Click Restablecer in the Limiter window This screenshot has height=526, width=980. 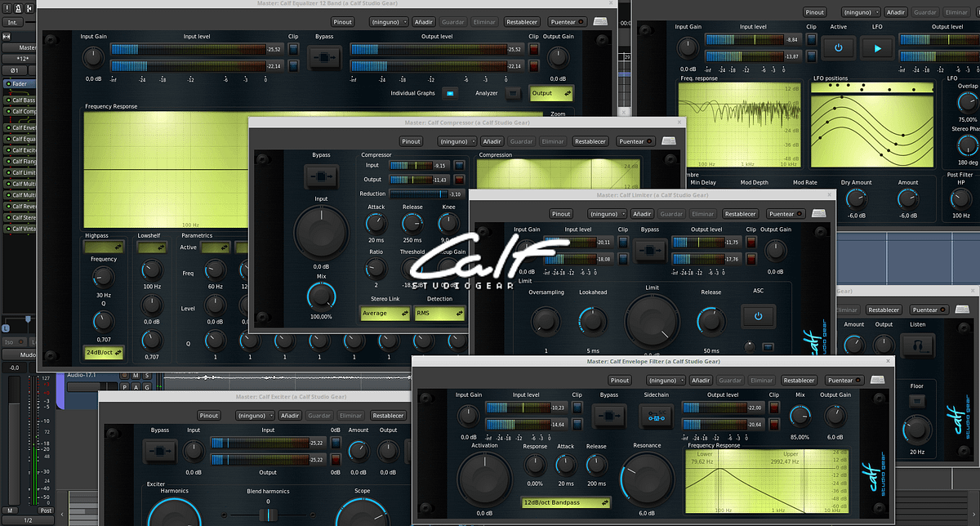(740, 214)
